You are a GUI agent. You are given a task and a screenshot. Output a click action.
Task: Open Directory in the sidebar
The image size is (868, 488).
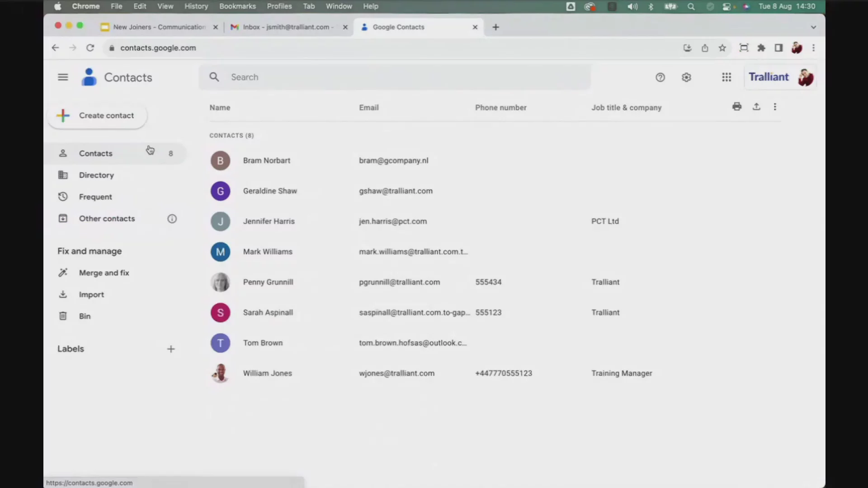(115, 175)
